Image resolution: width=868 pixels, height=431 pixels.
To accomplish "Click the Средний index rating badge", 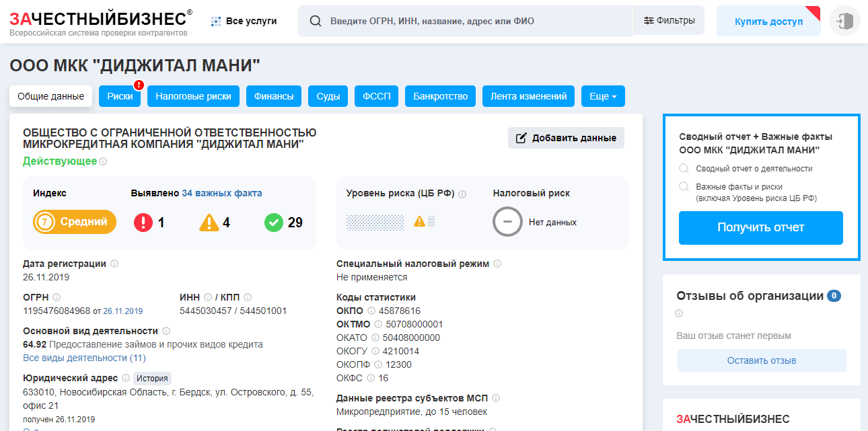I will coord(75,222).
